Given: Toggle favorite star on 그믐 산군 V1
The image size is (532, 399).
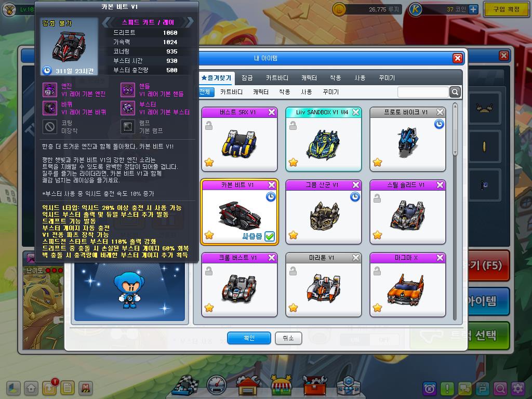Looking at the screenshot, I should pos(294,235).
